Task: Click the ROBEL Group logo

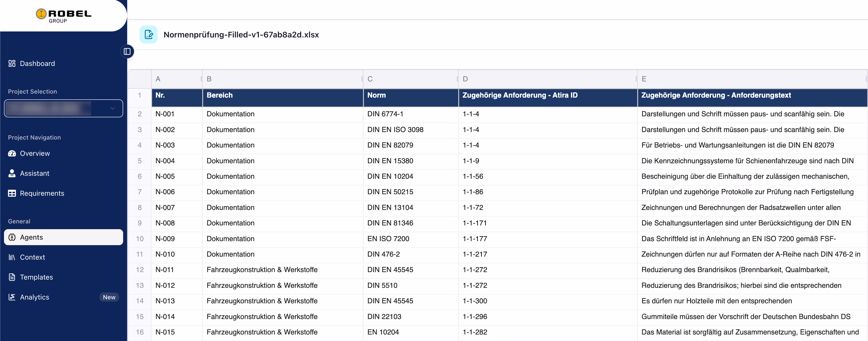Action: tap(63, 15)
